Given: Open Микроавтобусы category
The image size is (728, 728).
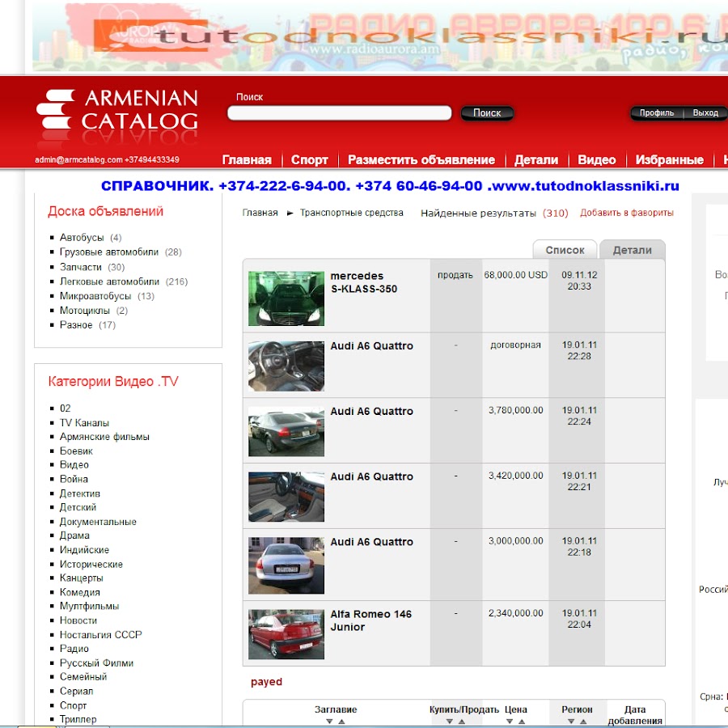Looking at the screenshot, I should 95,296.
